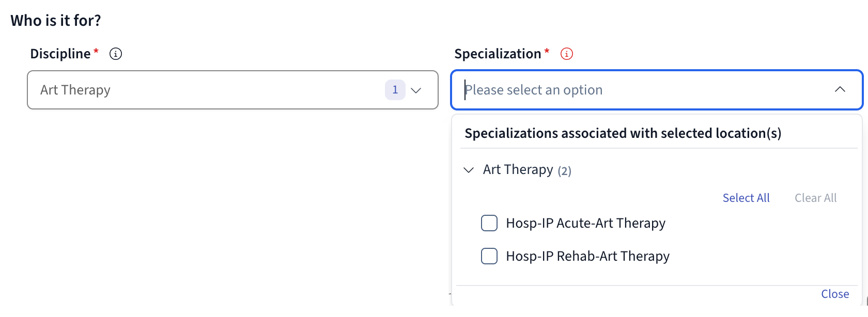Viewport: 868px width, 317px height.
Task: Click the Discipline field label
Action: [x=60, y=54]
